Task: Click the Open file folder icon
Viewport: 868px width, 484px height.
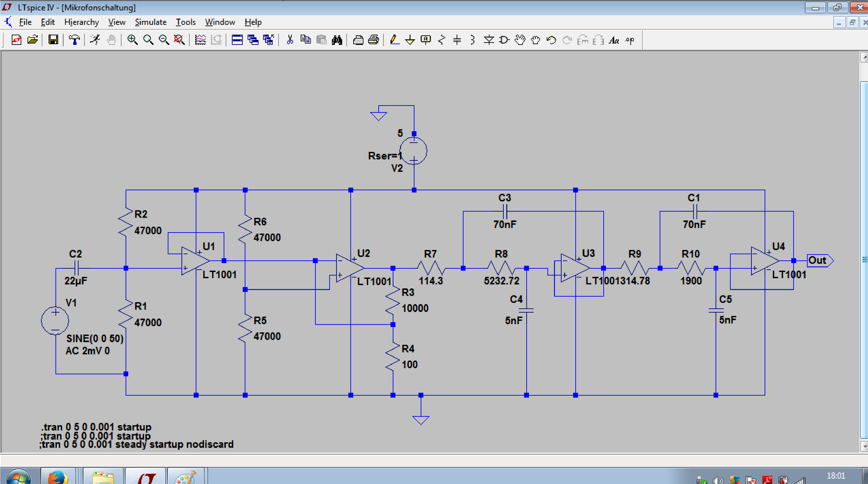Action: [x=32, y=40]
